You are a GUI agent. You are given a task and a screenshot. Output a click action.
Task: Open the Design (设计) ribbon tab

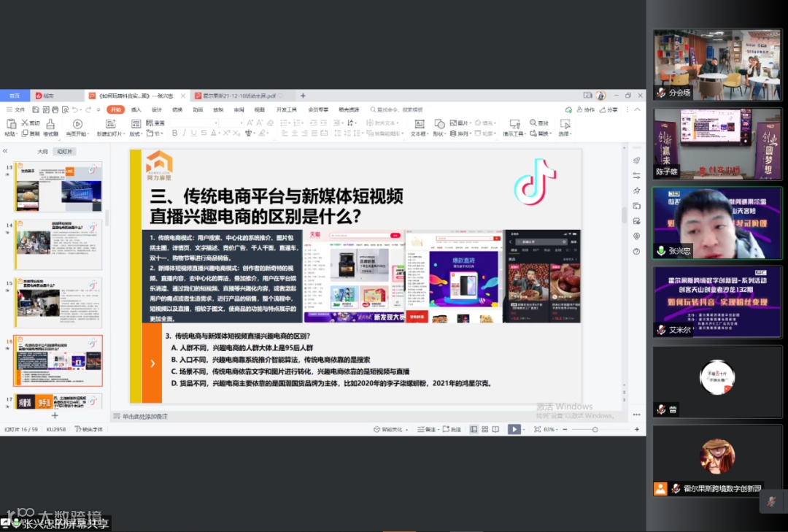point(157,109)
